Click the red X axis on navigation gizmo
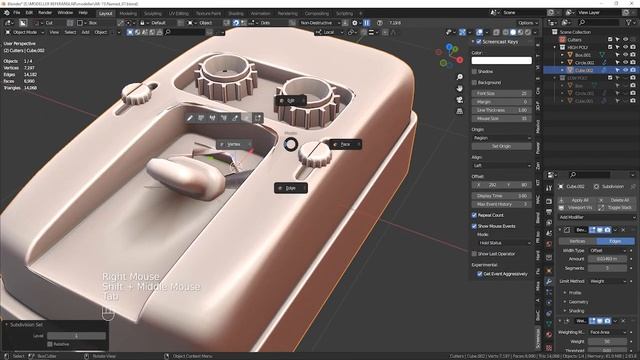Screen dimensions: 640x360 click(x=460, y=60)
